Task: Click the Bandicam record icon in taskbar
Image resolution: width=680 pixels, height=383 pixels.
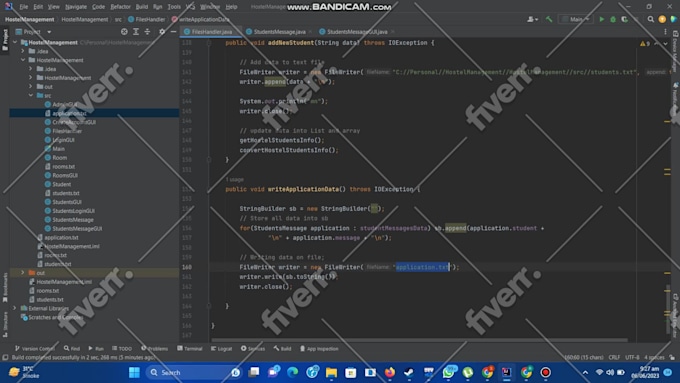Action: click(546, 372)
